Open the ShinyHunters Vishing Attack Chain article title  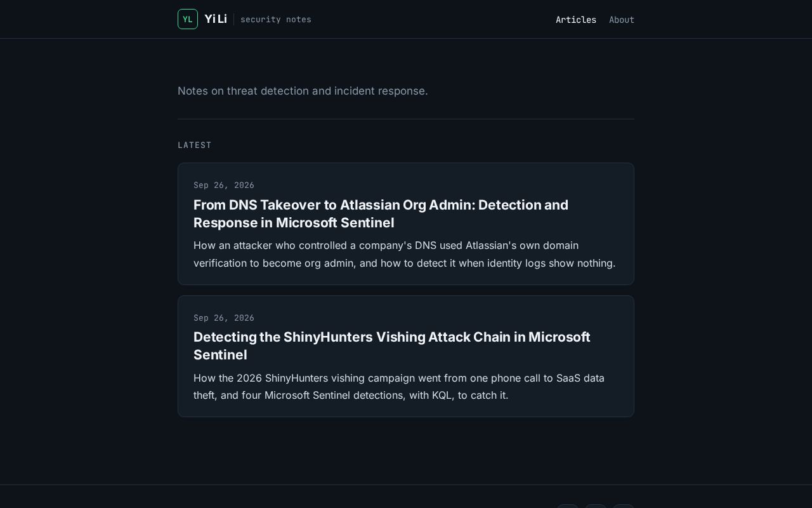click(x=392, y=345)
